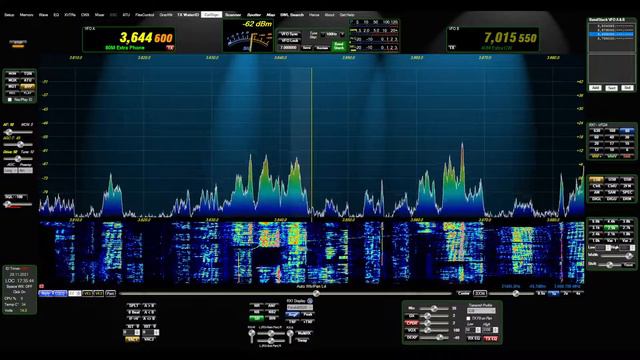The width and height of the screenshot is (640, 360).
Task: Open the Wave menu
Action: [x=43, y=15]
